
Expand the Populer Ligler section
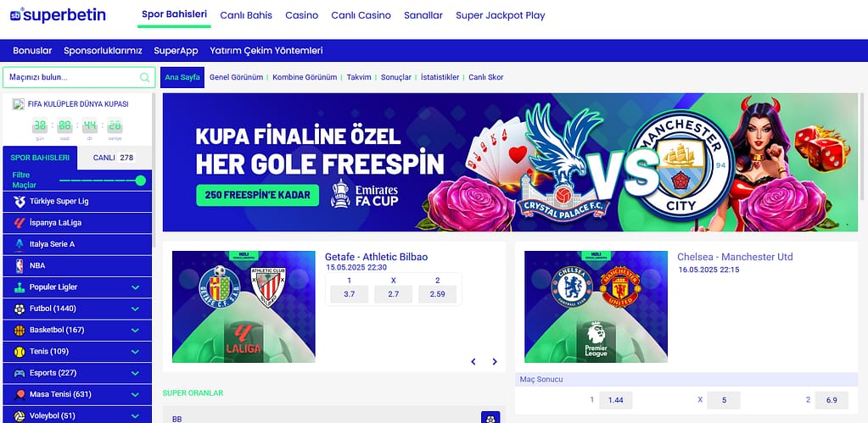[x=135, y=287]
